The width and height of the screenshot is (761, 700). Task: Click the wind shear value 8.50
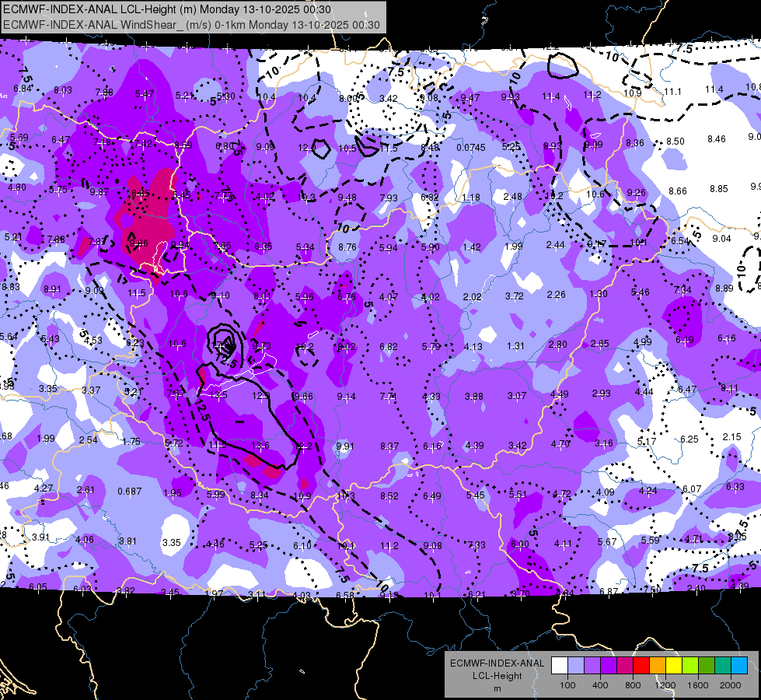tap(675, 142)
